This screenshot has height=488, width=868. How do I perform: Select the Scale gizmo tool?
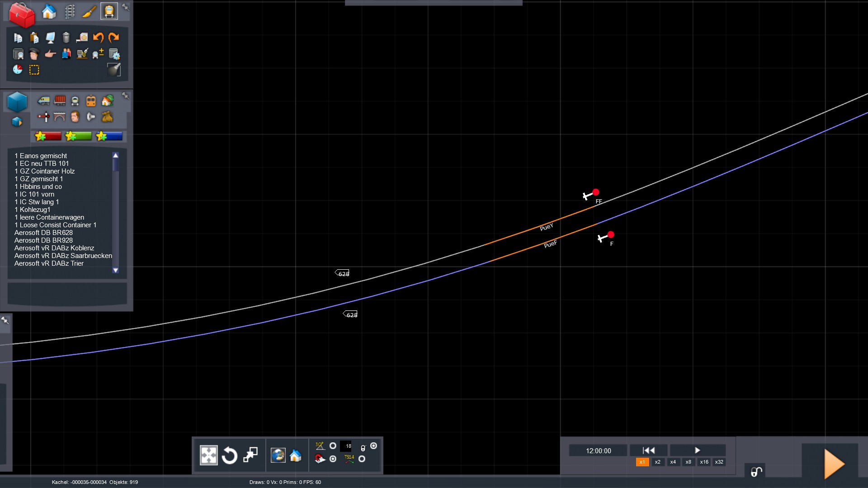click(x=250, y=455)
